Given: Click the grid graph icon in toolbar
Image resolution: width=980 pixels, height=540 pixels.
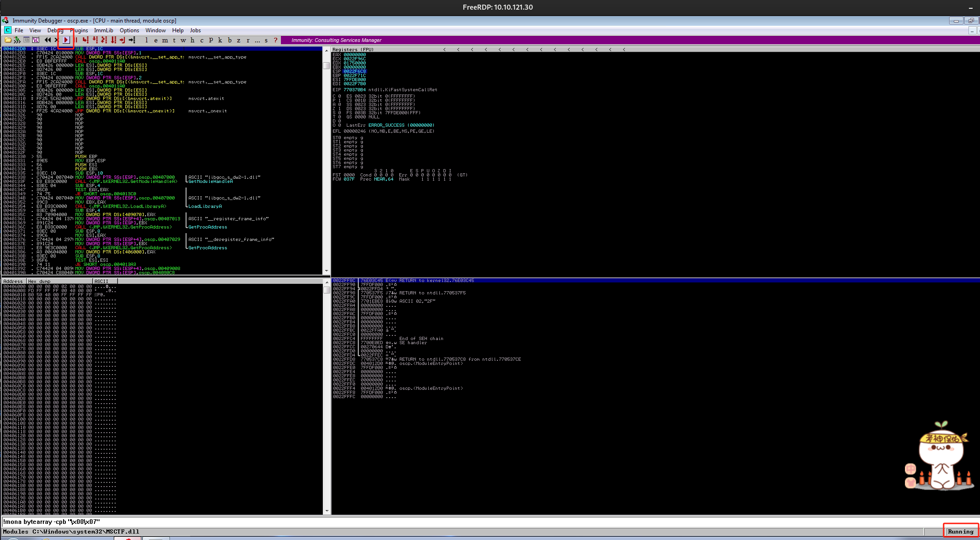Looking at the screenshot, I should tap(36, 40).
